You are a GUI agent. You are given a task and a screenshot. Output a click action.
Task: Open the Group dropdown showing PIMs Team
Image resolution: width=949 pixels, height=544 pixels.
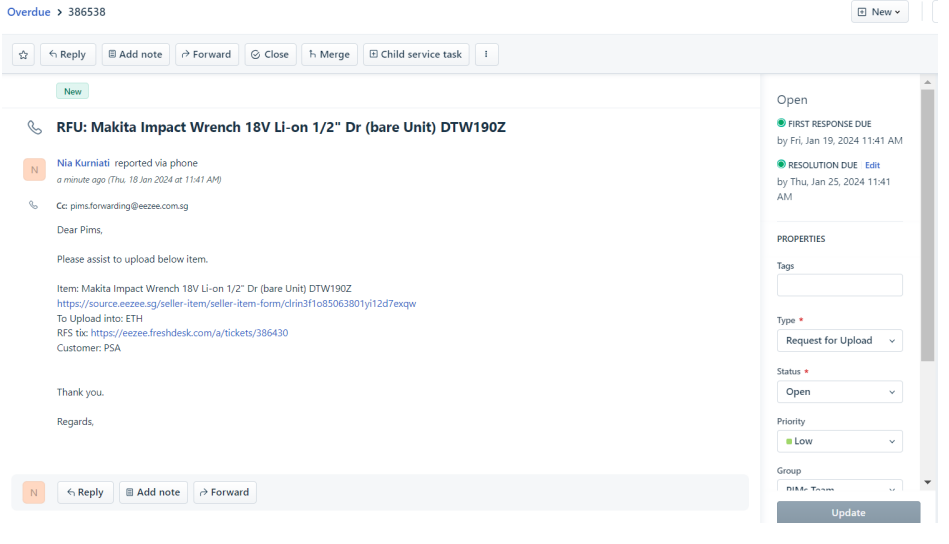(x=839, y=485)
